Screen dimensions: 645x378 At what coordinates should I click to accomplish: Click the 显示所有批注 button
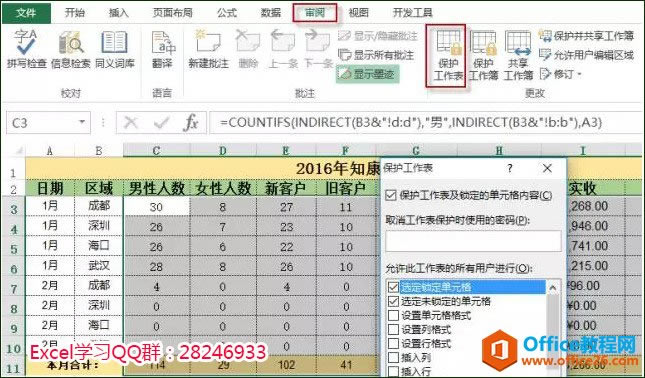point(376,55)
